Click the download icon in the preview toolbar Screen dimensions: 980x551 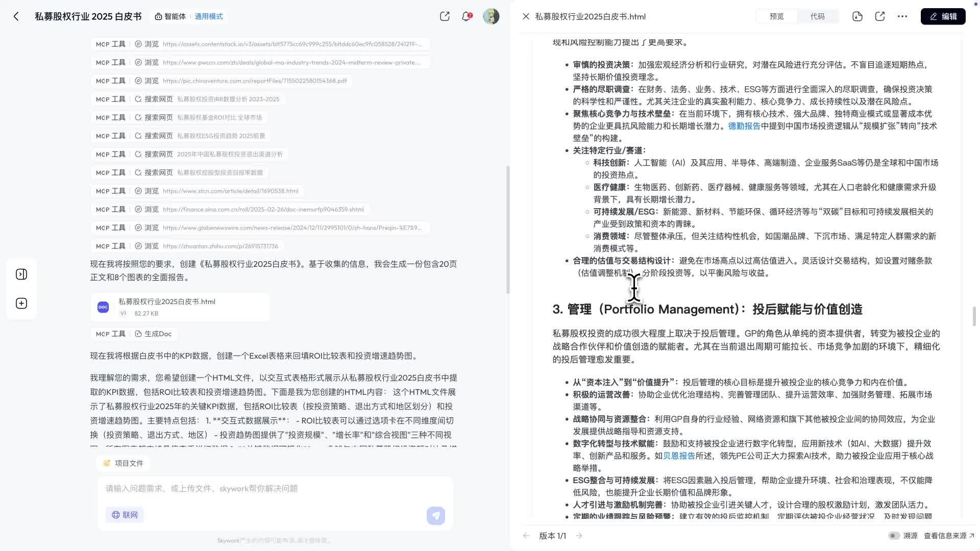coord(857,16)
